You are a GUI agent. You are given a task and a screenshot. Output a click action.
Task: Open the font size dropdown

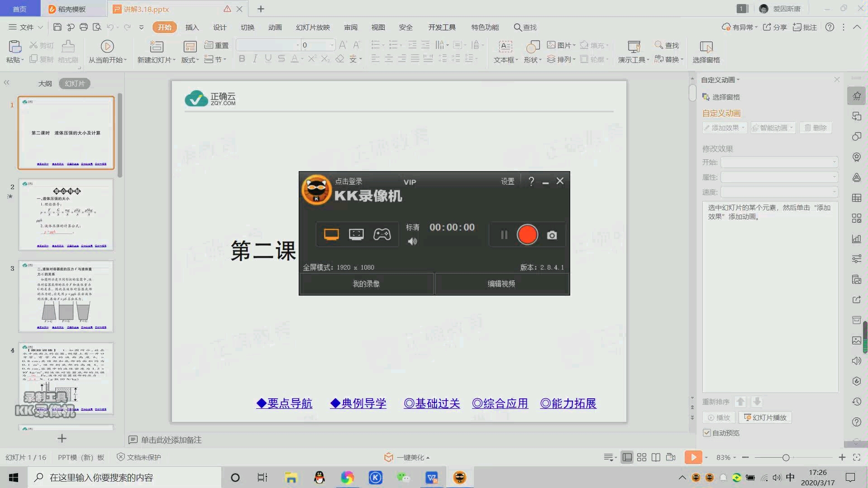tap(332, 45)
